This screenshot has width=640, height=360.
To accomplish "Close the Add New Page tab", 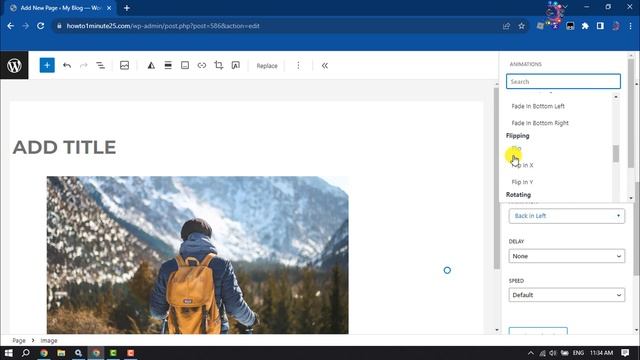I will click(x=109, y=8).
